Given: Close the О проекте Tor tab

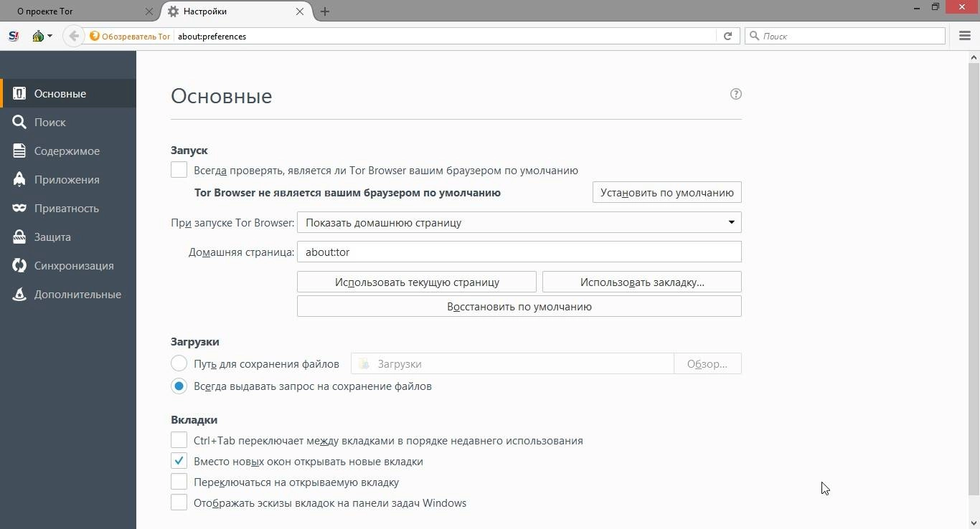Looking at the screenshot, I should click(149, 11).
